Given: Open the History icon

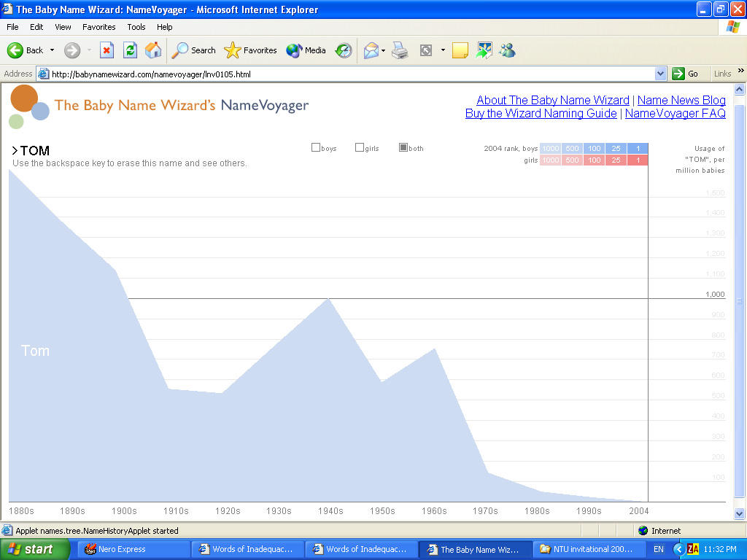Looking at the screenshot, I should click(344, 50).
